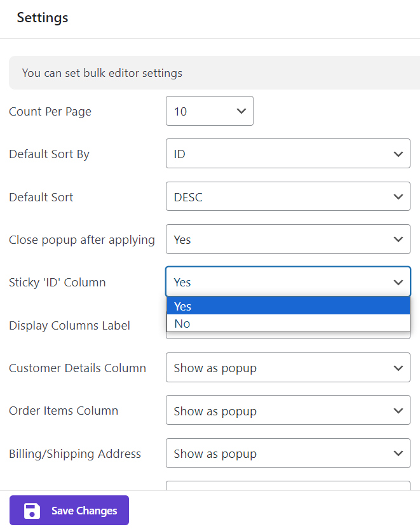
Task: Open Close popup after applying dropdown
Action: (x=287, y=239)
